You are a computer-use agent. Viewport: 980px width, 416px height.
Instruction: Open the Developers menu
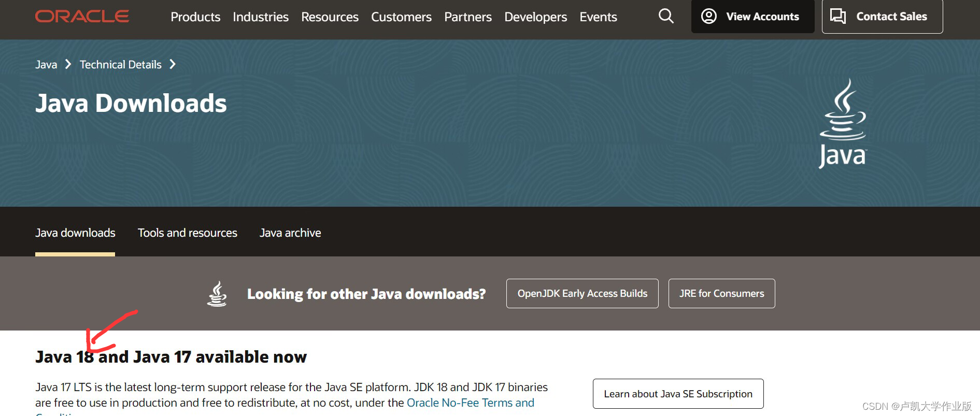(x=535, y=17)
